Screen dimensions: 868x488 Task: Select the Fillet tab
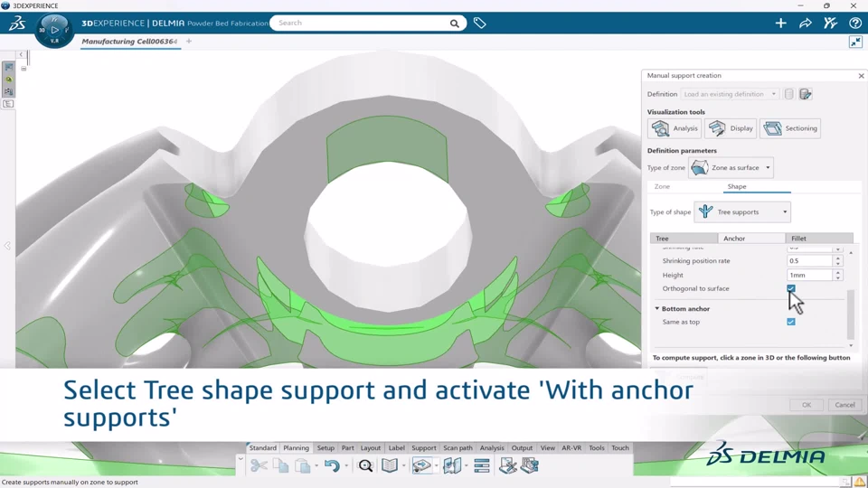click(x=798, y=239)
